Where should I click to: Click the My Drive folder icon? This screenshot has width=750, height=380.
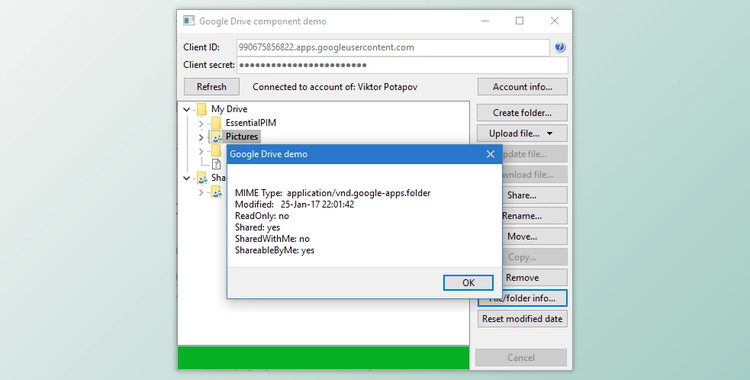[202, 109]
